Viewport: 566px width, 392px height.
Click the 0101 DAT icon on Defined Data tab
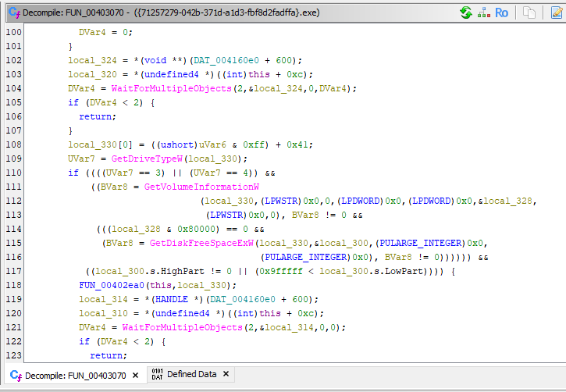(156, 375)
